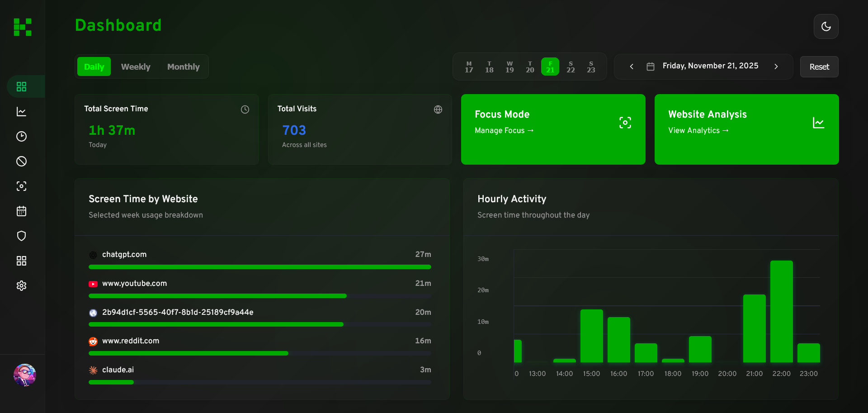Open the Blocked Sites sidebar icon
Viewport: 868px width, 413px height.
(x=21, y=161)
